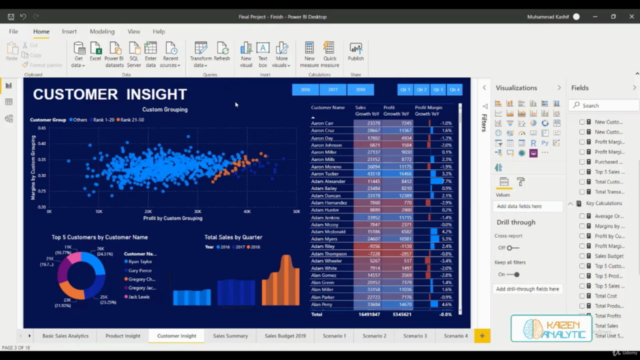This screenshot has height=360, width=640.
Task: Click the Add drill-through fields here well
Action: click(x=527, y=289)
